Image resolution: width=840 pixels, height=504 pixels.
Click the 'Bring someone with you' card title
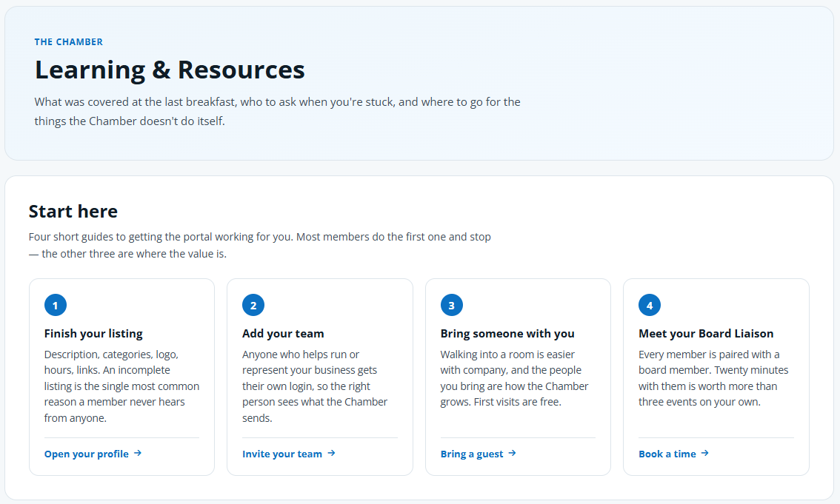(507, 333)
